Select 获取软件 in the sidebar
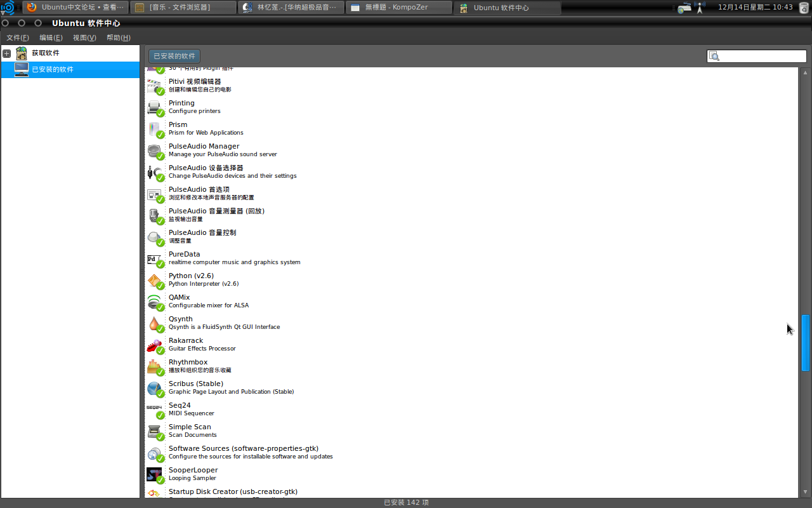This screenshot has width=812, height=508. [70, 53]
